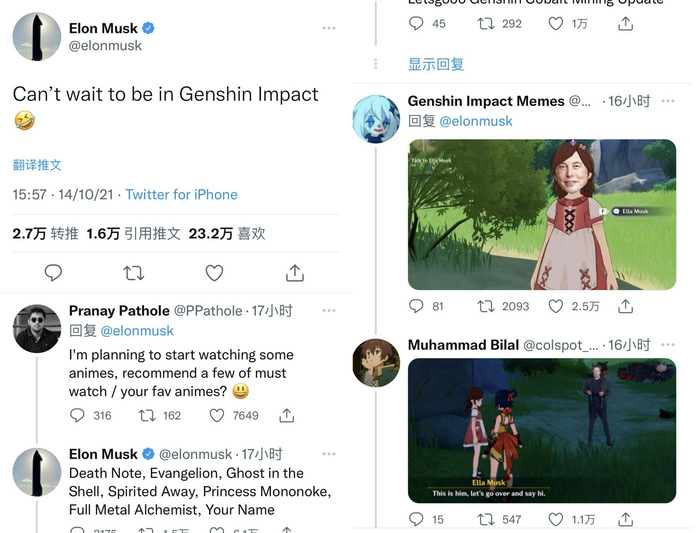Share the main Elon Musk tweet
The height and width of the screenshot is (533, 700).
(294, 273)
